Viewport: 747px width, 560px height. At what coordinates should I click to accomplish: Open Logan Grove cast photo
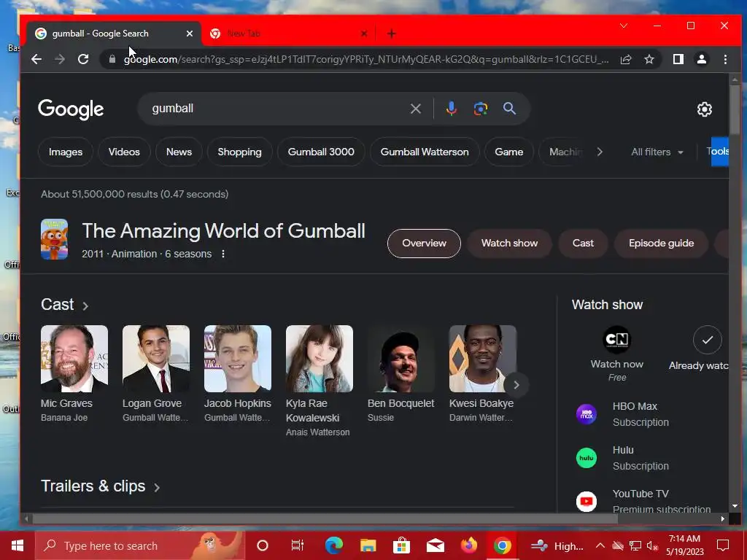point(156,359)
